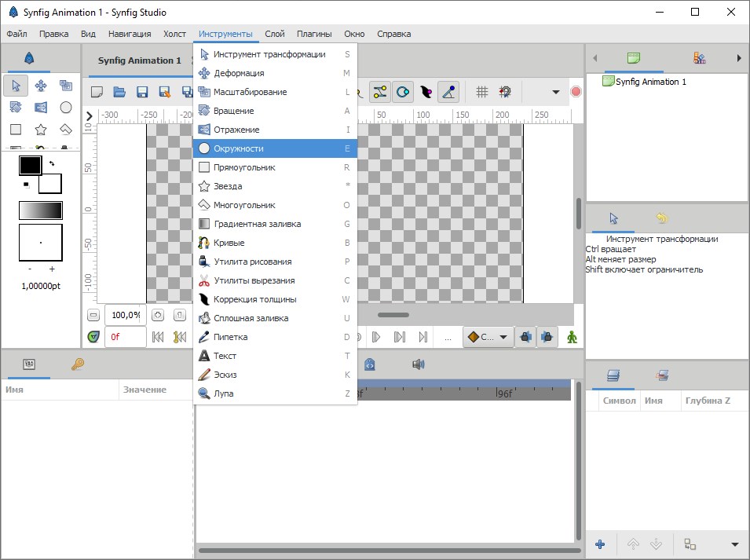
Task: Click the 0f time input field
Action: pos(124,336)
